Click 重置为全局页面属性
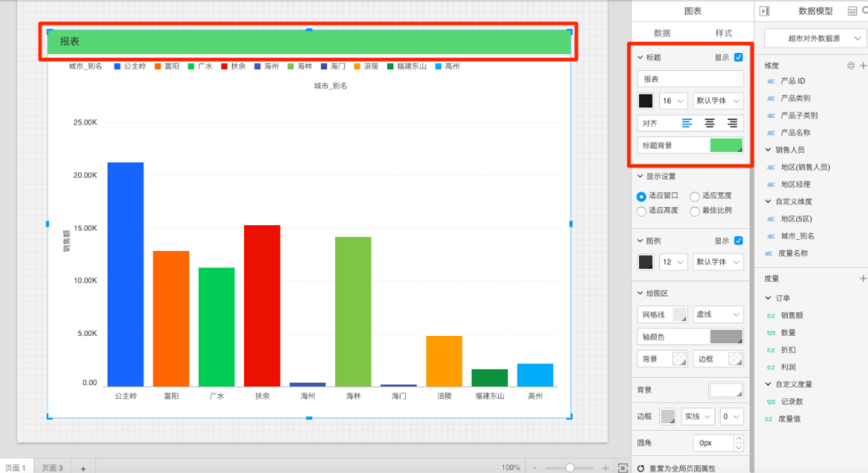868x473 pixels. (x=682, y=468)
